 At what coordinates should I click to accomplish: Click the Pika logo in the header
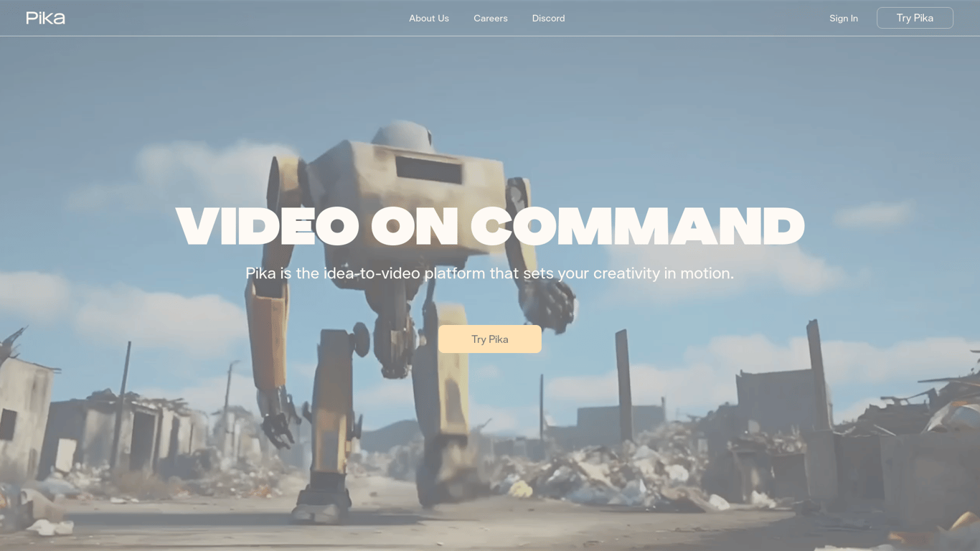pyautogui.click(x=45, y=18)
